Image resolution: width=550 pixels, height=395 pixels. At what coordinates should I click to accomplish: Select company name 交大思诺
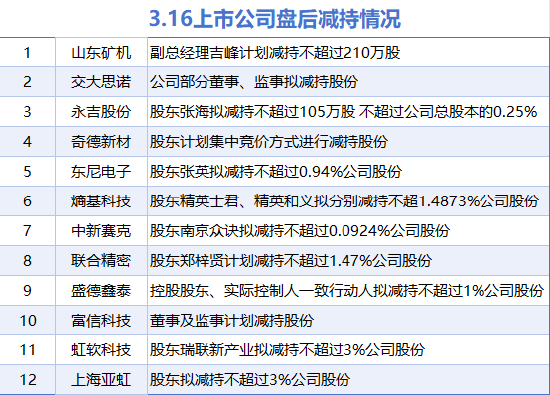pyautogui.click(x=101, y=82)
